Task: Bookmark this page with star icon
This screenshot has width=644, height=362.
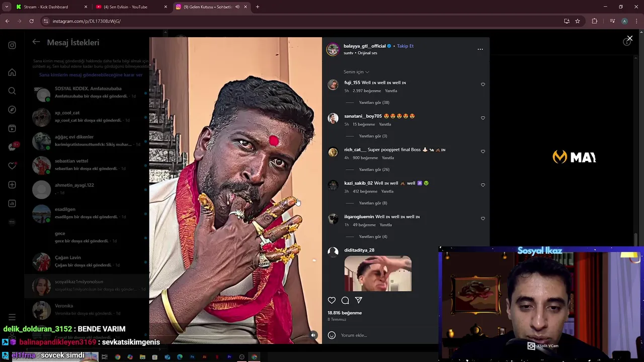Action: pos(578,21)
